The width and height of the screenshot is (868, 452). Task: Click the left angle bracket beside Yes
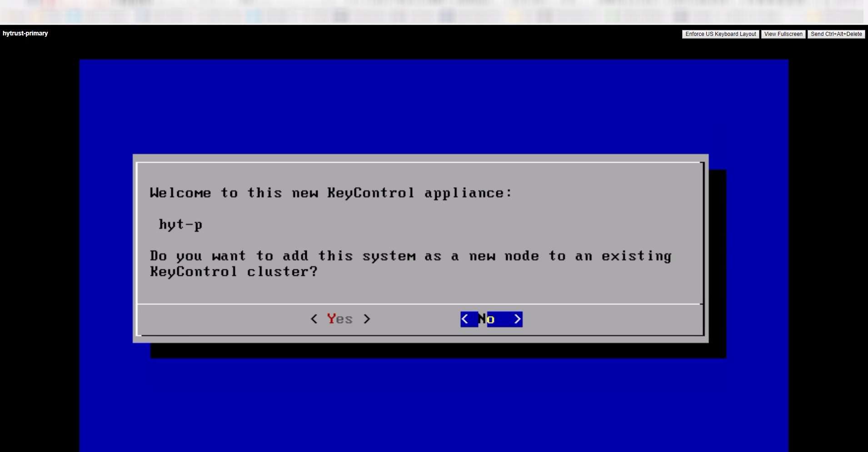[314, 319]
